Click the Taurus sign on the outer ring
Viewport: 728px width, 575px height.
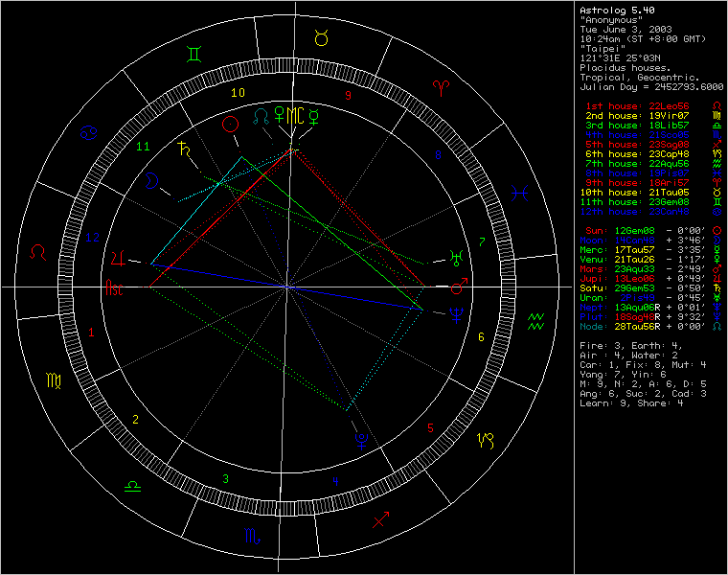pos(322,37)
